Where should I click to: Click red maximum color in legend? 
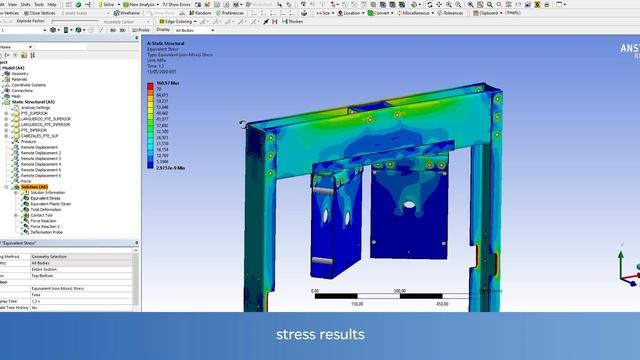click(150, 86)
